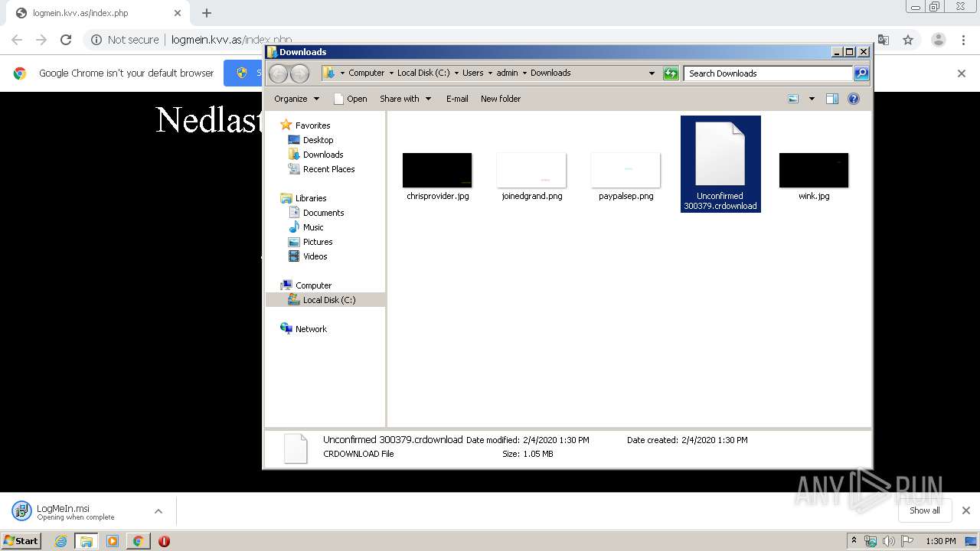The height and width of the screenshot is (551, 980).
Task: Click the red stop taskbar icon
Action: [164, 541]
